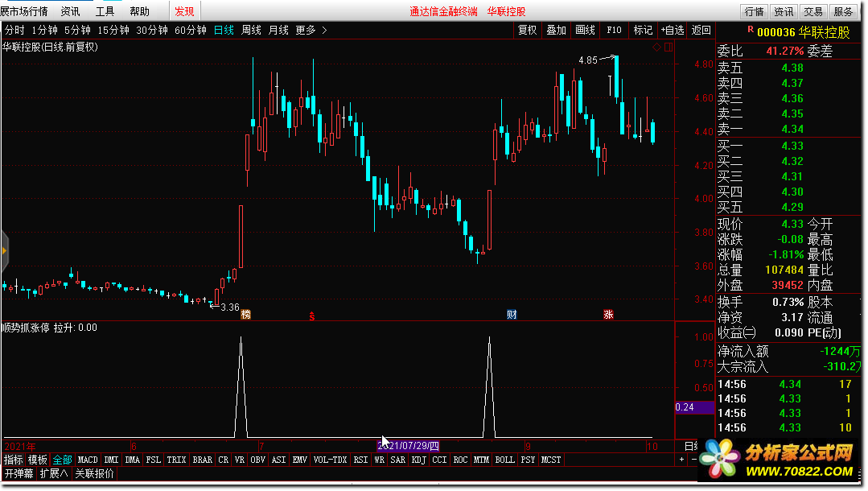The height and width of the screenshot is (491, 868).
Task: Apply the TRIX indicator
Action: tap(176, 460)
